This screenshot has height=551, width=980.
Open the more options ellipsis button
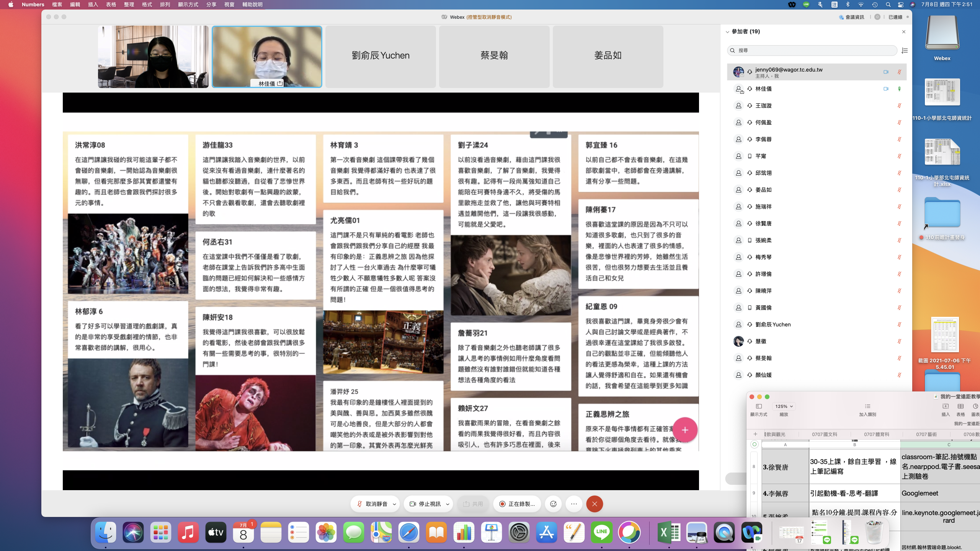tap(574, 504)
